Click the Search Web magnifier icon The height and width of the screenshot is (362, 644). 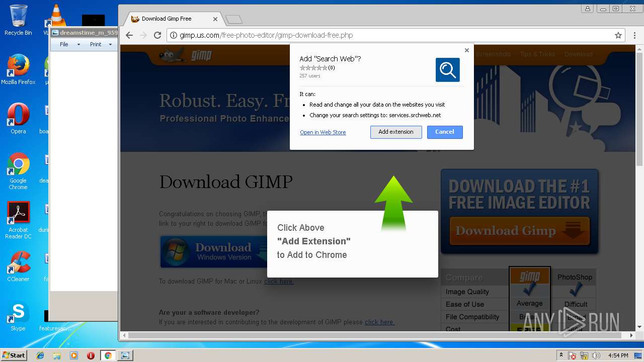click(x=448, y=70)
